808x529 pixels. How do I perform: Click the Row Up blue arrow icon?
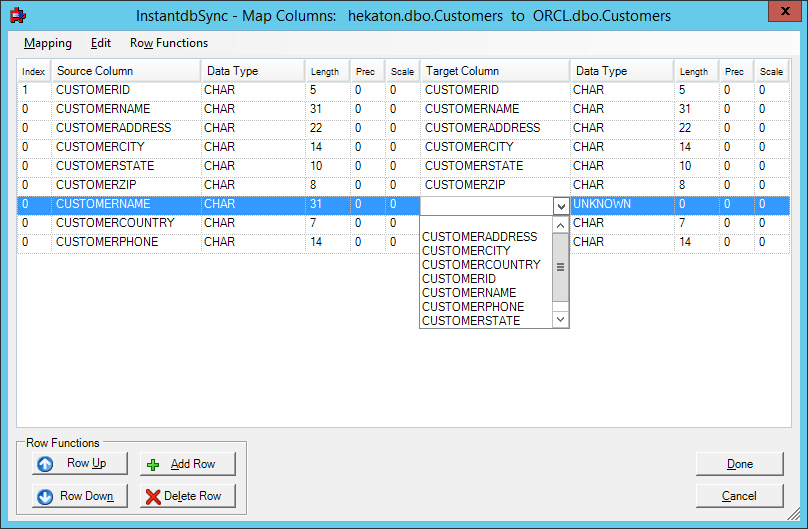click(45, 464)
